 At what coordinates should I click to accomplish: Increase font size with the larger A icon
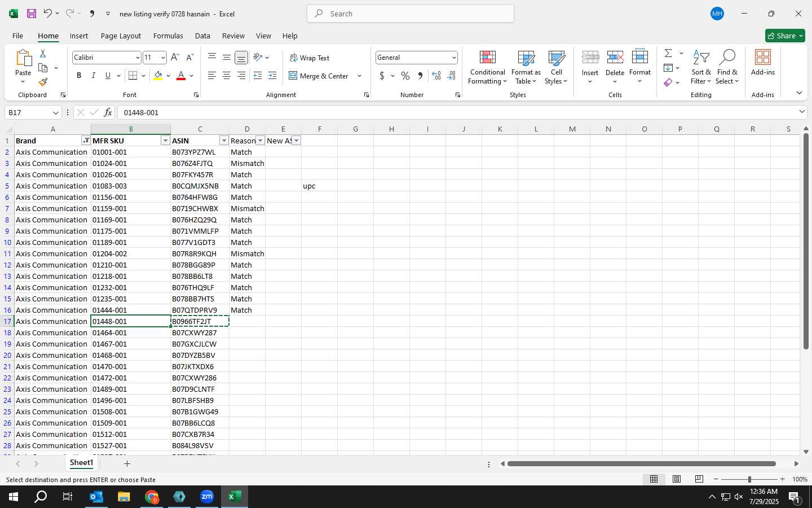click(175, 58)
